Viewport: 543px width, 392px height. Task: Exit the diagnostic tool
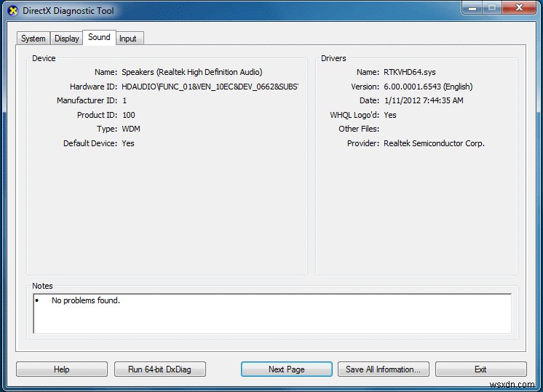[x=480, y=369]
